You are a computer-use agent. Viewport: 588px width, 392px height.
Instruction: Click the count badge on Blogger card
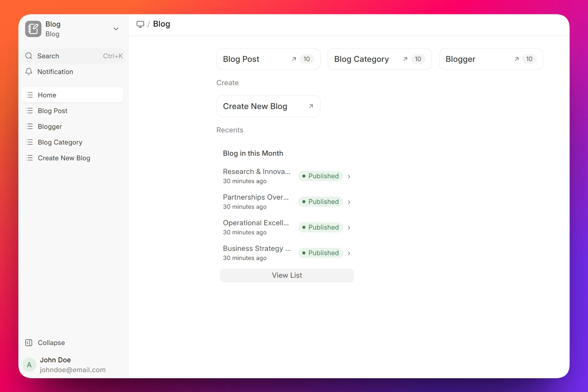tap(529, 59)
